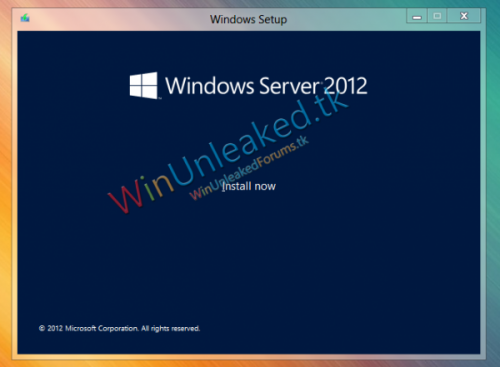Open the Windows Setup title bar icon

pyautogui.click(x=25, y=18)
